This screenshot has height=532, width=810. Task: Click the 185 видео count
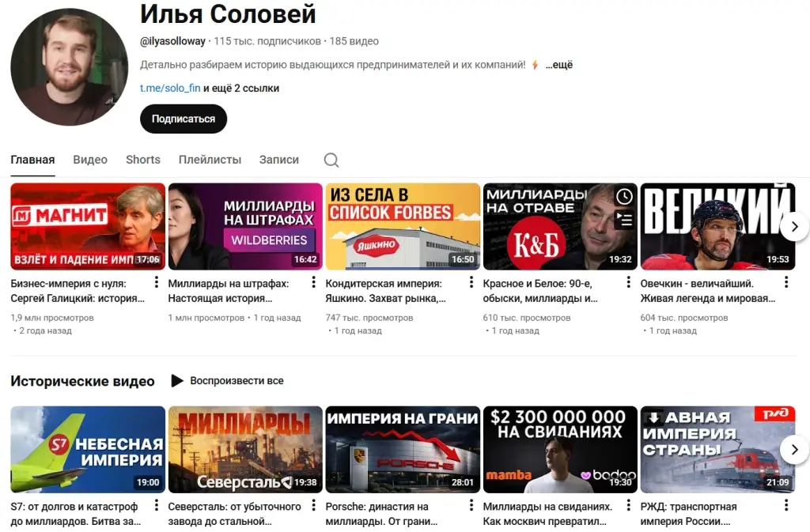[x=354, y=41]
